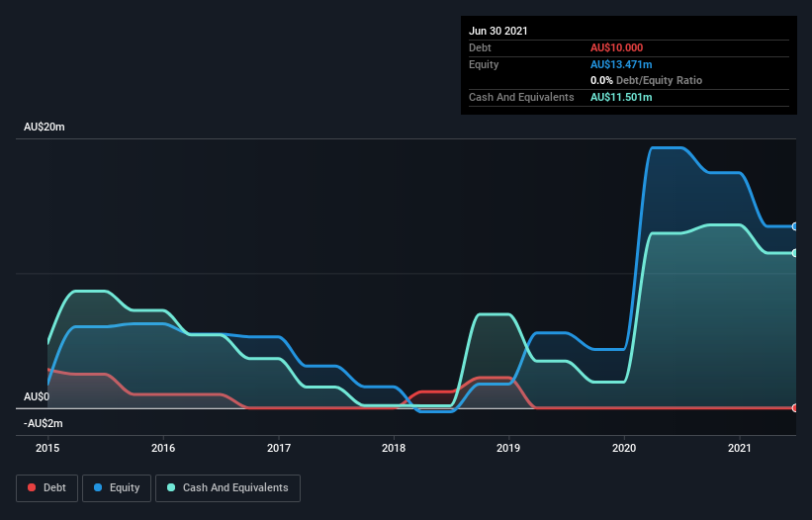This screenshot has height=520, width=812.
Task: Toggle the Equity series legend button
Action: click(x=117, y=488)
